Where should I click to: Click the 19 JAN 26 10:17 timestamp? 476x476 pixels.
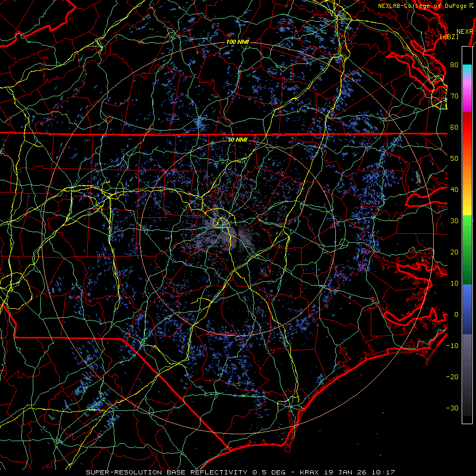pyautogui.click(x=359, y=472)
